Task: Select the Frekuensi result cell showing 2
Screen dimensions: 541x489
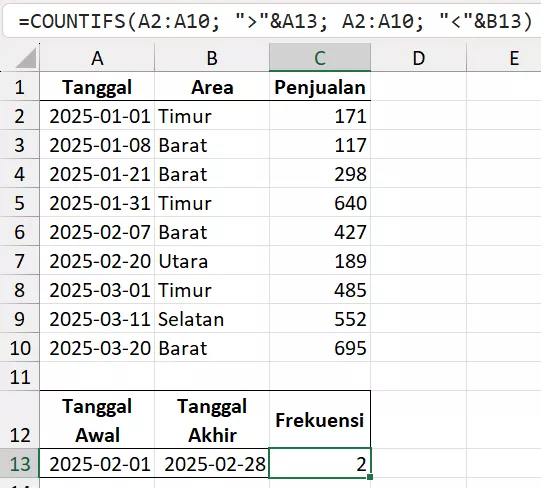Action: [320, 463]
